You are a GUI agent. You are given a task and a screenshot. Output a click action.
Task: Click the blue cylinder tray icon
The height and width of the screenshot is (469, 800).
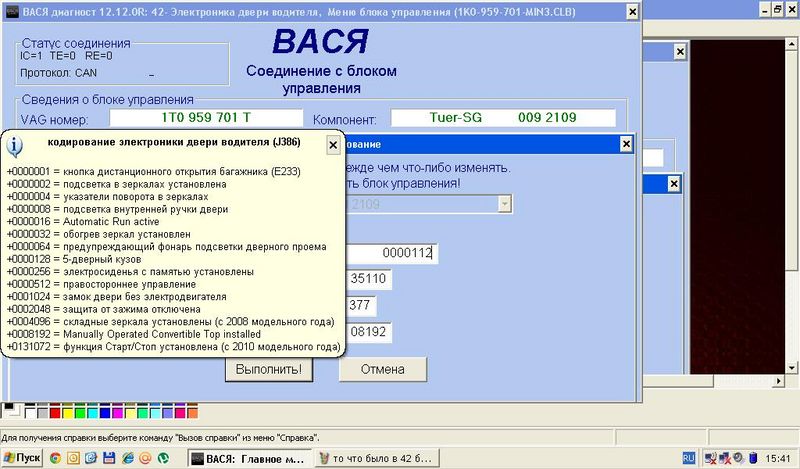tap(753, 458)
